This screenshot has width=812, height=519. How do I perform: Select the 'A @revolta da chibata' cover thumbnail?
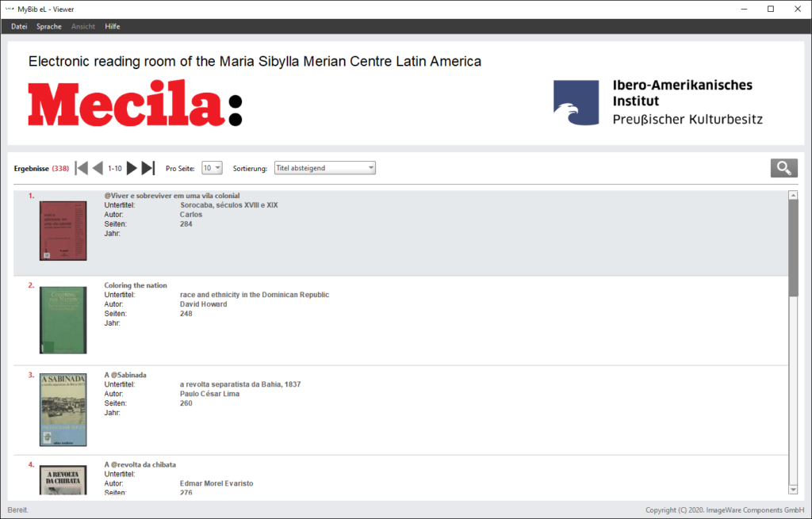pos(63,480)
